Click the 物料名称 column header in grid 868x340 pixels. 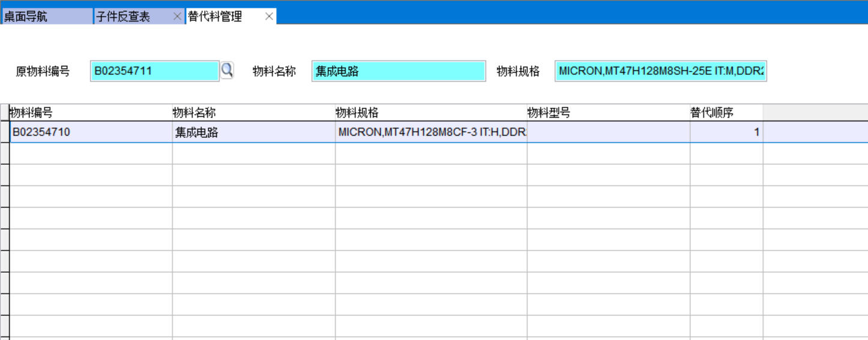[253, 113]
